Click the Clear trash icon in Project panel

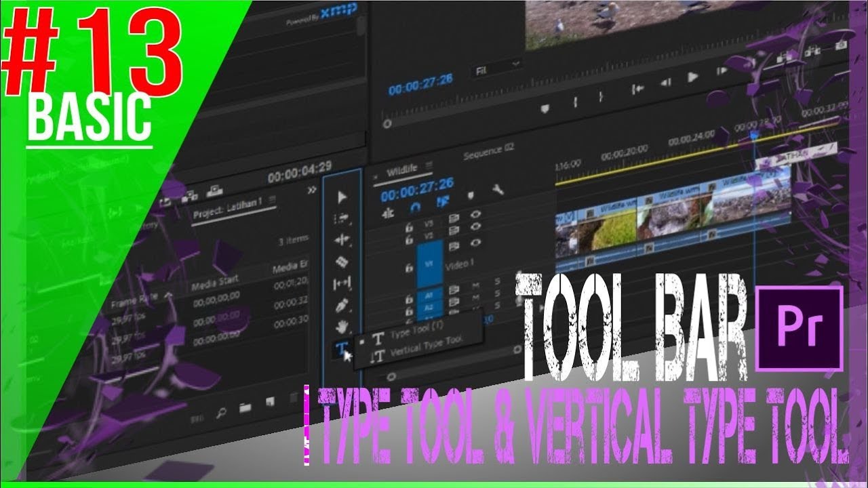pos(295,399)
